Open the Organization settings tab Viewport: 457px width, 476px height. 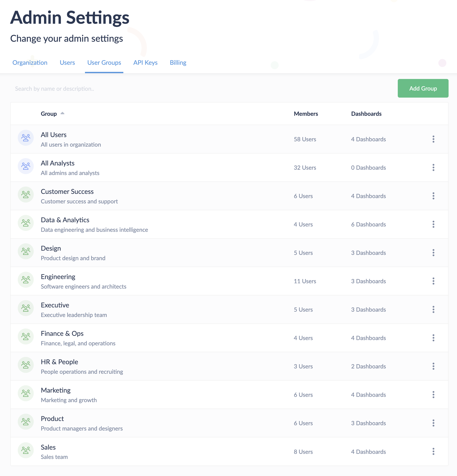tap(30, 63)
